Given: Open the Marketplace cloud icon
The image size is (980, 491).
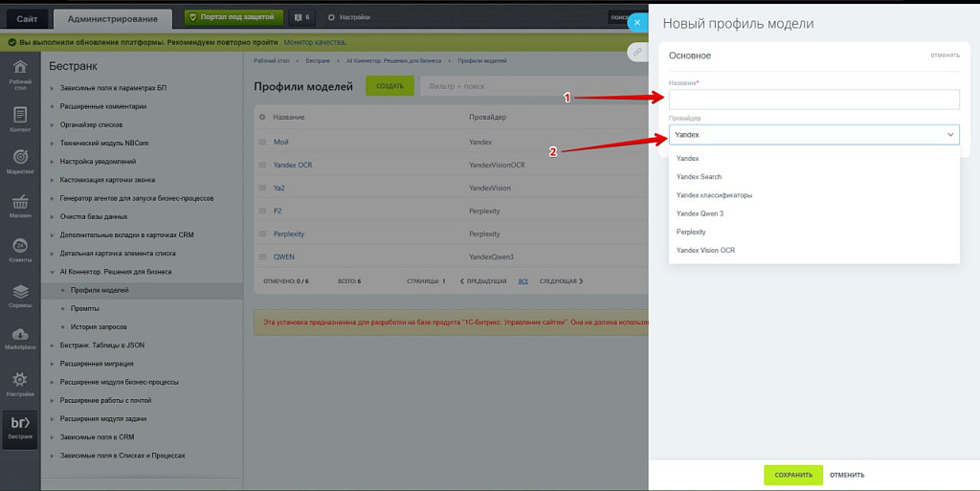Looking at the screenshot, I should click(x=20, y=337).
